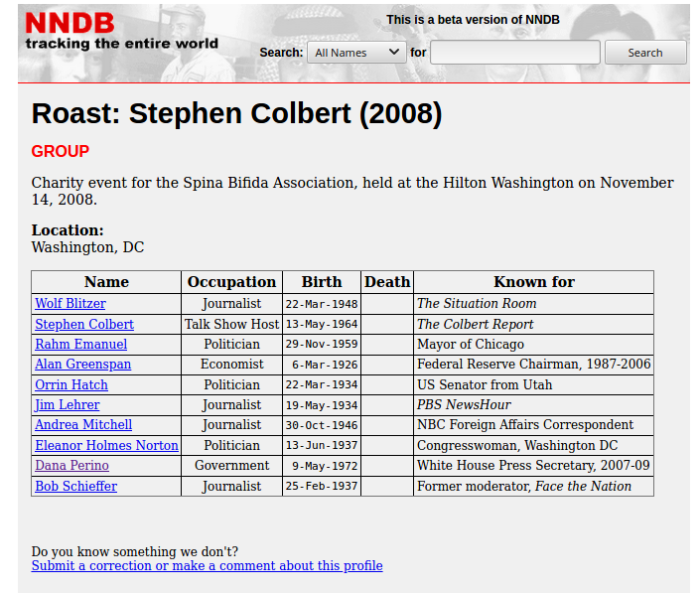This screenshot has height=593, width=700.
Task: Click the Death column header
Action: point(387,282)
